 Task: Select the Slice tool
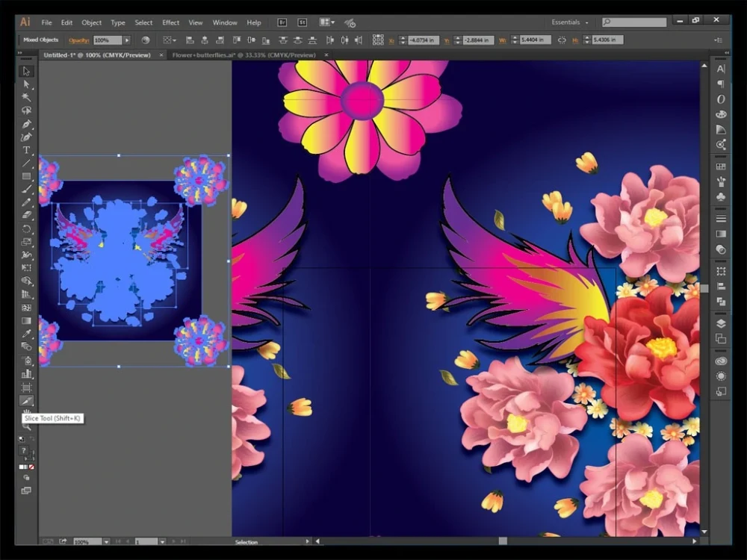tap(26, 400)
